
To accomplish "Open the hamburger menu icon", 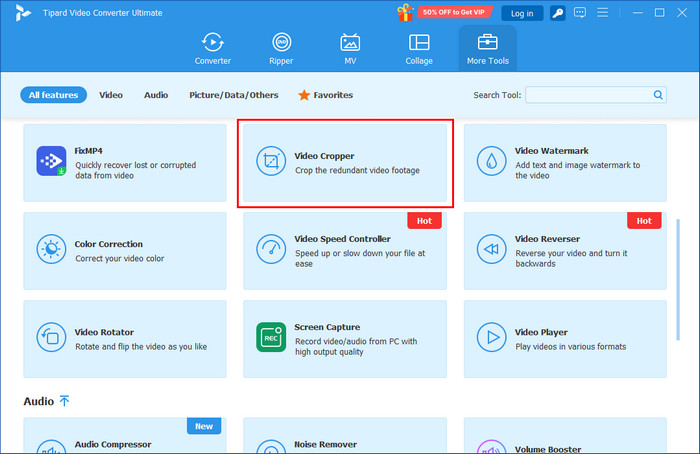I will (x=602, y=12).
